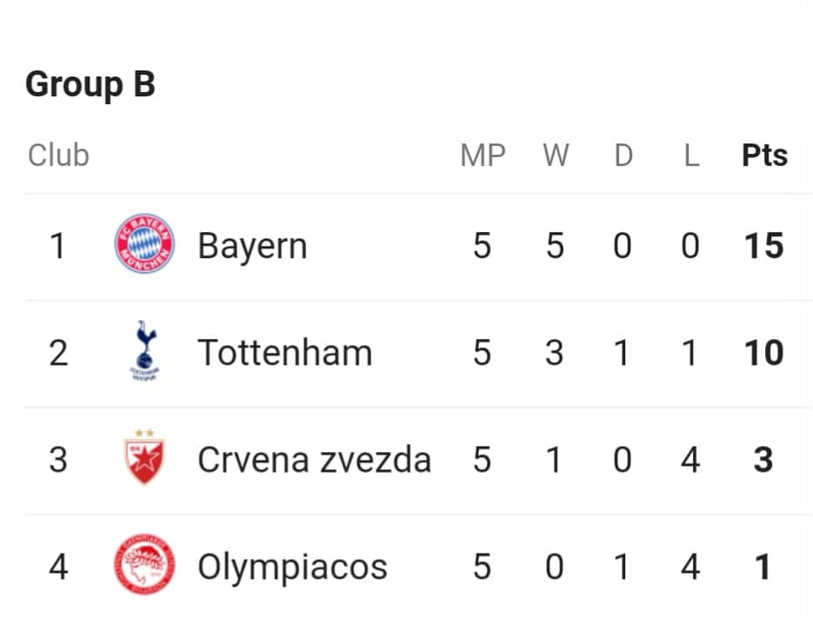The height and width of the screenshot is (644, 813).
Task: Click rank number 1 beside Bayern
Action: pyautogui.click(x=58, y=246)
